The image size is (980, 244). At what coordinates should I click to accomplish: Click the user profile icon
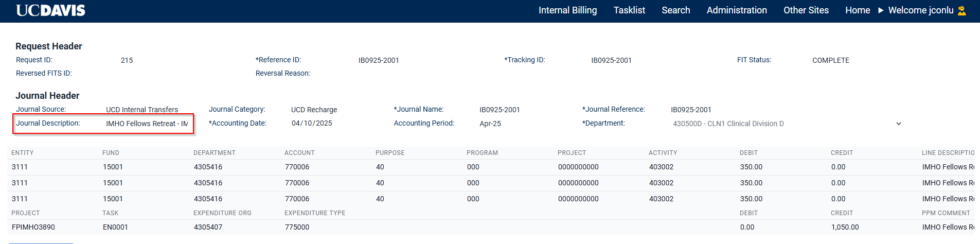pyautogui.click(x=961, y=10)
